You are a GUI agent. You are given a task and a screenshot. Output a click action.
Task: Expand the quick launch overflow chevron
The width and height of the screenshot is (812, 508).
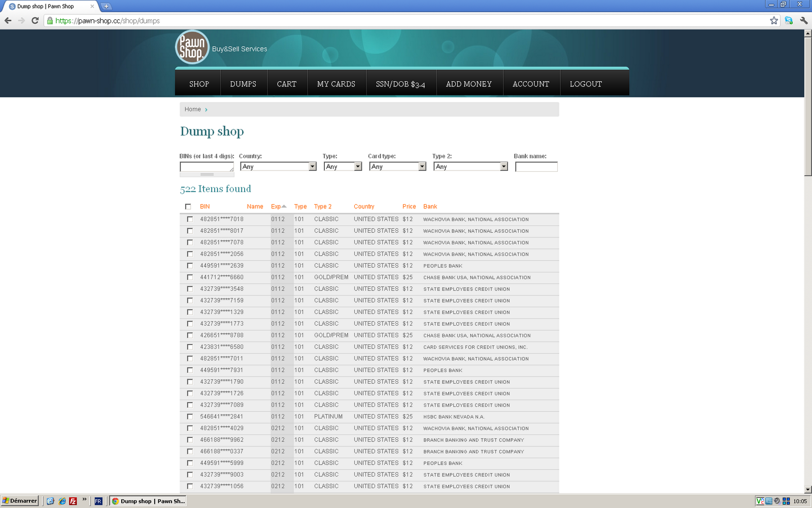tap(84, 499)
